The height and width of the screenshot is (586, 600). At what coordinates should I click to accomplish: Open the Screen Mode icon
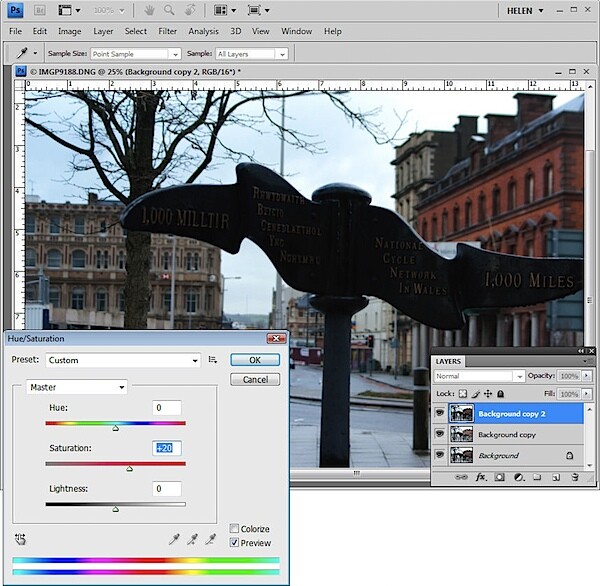point(254,10)
